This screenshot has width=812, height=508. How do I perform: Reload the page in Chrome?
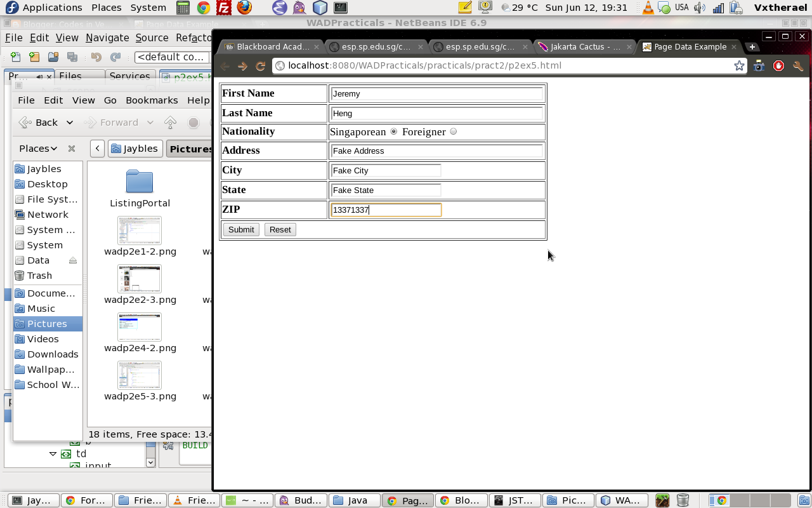(x=260, y=66)
